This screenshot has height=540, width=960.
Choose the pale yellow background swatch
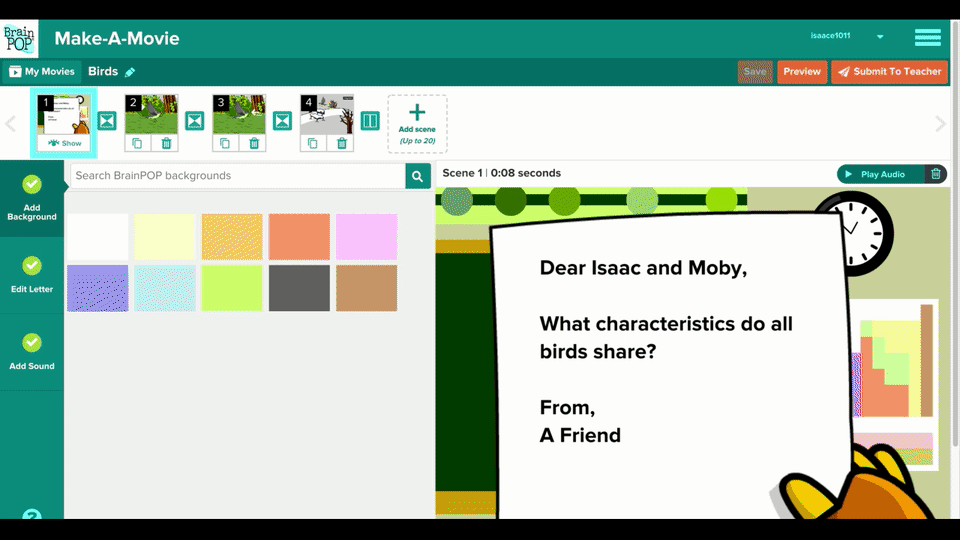[165, 236]
